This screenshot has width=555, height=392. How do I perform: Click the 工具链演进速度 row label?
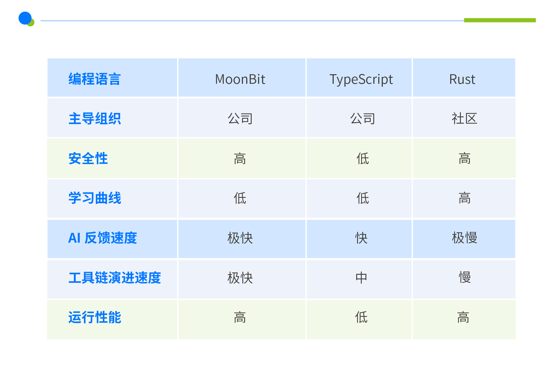[x=115, y=278]
